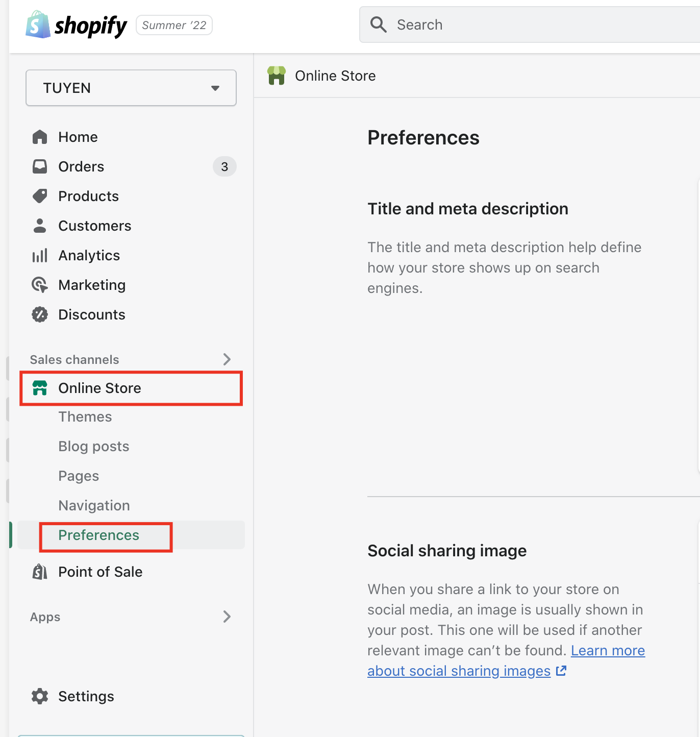700x737 pixels.
Task: Click the search magnifier icon
Action: (378, 24)
